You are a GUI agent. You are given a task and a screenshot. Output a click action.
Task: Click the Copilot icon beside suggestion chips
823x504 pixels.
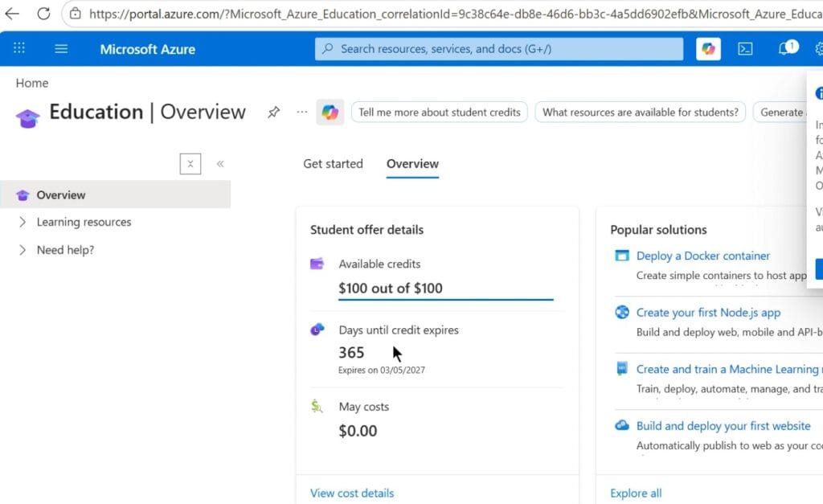[330, 112]
